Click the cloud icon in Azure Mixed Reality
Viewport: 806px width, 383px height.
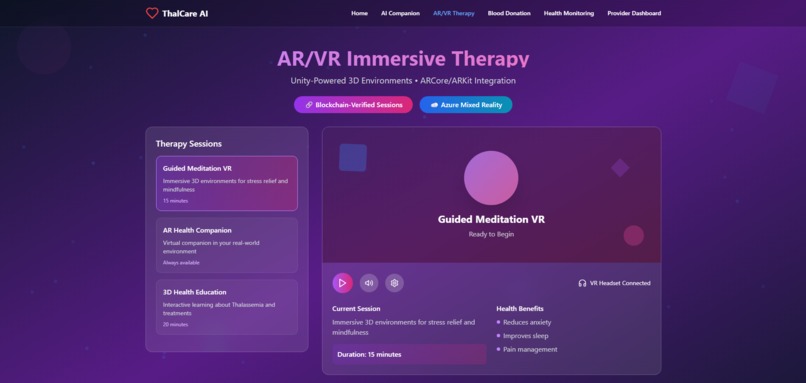(x=434, y=105)
